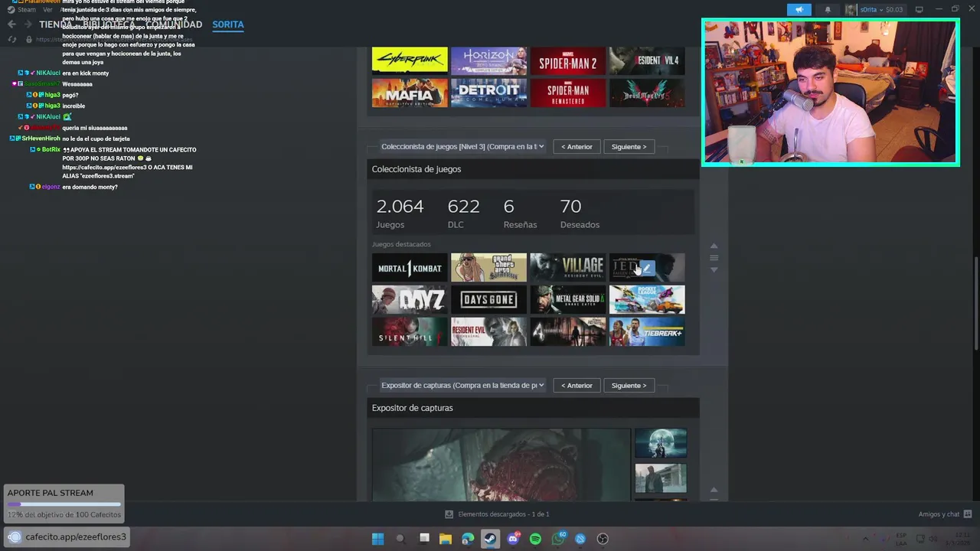Select TieBreak+ featured game

[x=647, y=332]
